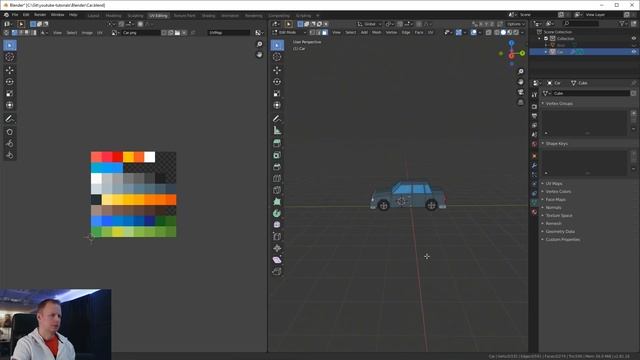Viewport: 640px width, 360px height.
Task: Click the Cube mesh name field in properties
Action: tap(591, 93)
